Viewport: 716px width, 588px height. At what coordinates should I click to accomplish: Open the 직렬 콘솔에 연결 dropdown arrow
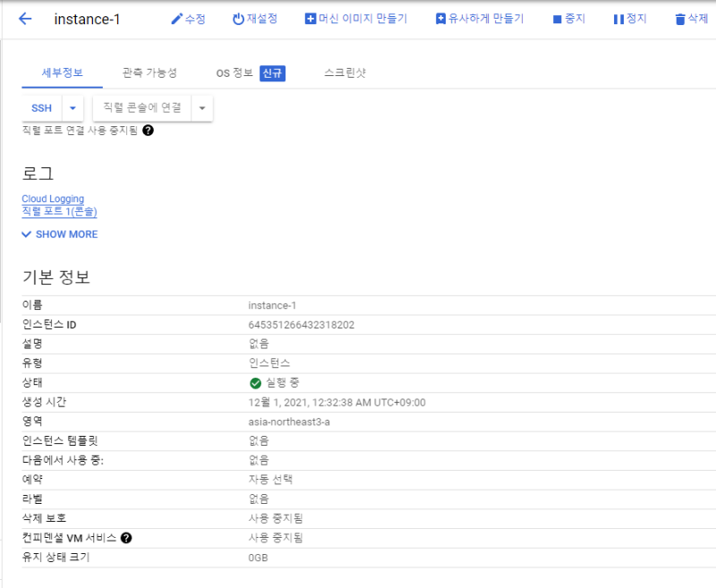click(x=201, y=108)
